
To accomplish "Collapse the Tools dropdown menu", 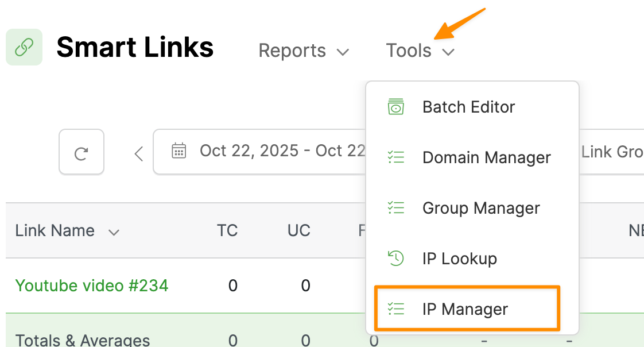I will [x=420, y=51].
